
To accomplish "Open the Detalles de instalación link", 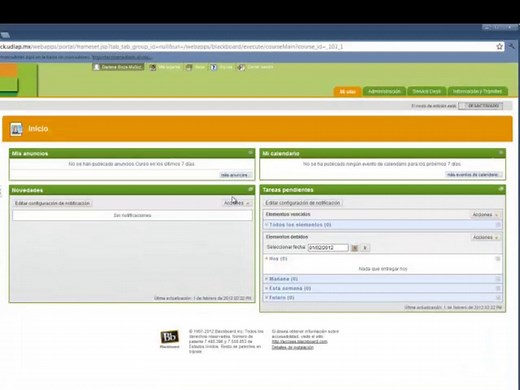I will click(x=292, y=347).
